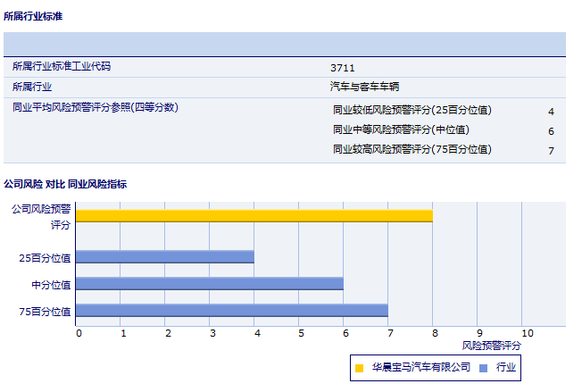Viewport: 582px width, 392px height.
Task: Click the 公司风险 对比 同业风险指标 heading
Action: coord(65,184)
